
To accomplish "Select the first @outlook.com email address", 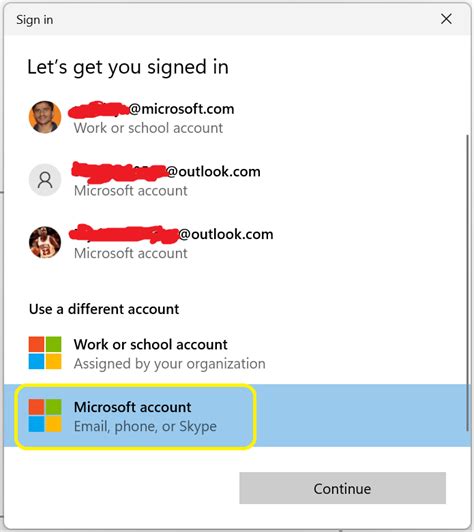I will (x=166, y=171).
